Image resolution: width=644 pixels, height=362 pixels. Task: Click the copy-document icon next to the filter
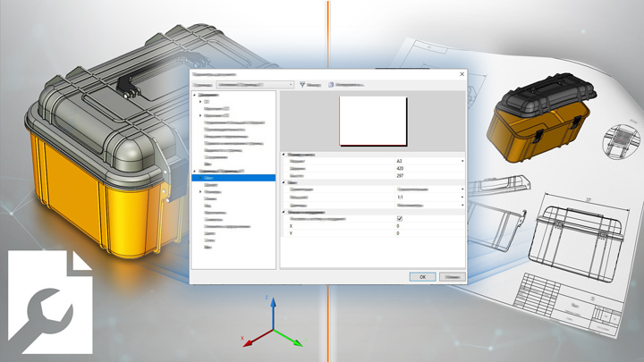[x=331, y=85]
